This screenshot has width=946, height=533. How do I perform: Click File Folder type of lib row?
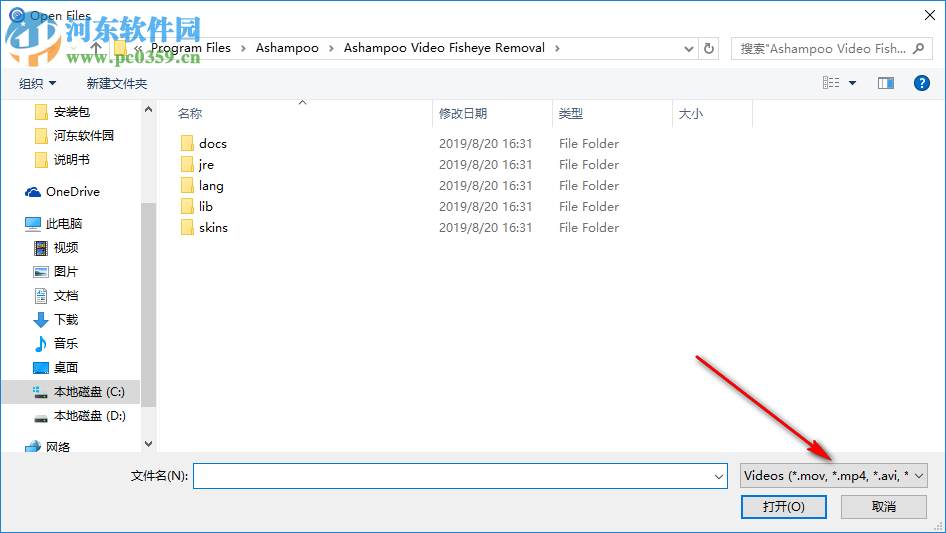click(589, 206)
